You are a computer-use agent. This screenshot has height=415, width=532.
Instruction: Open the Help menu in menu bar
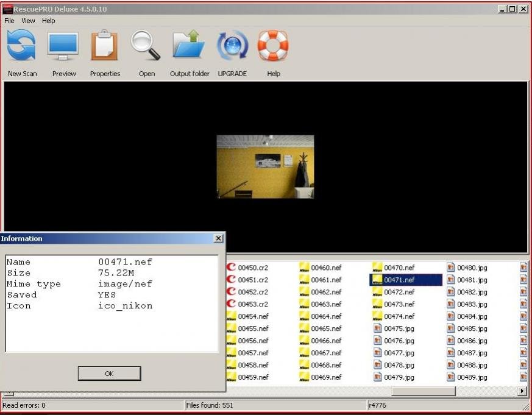pyautogui.click(x=48, y=21)
